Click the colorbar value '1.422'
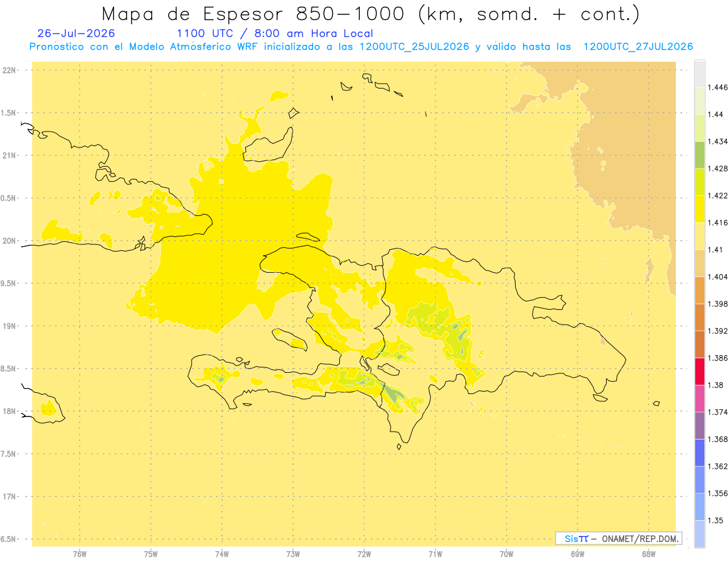Viewport: 728px width, 562px height. click(718, 196)
